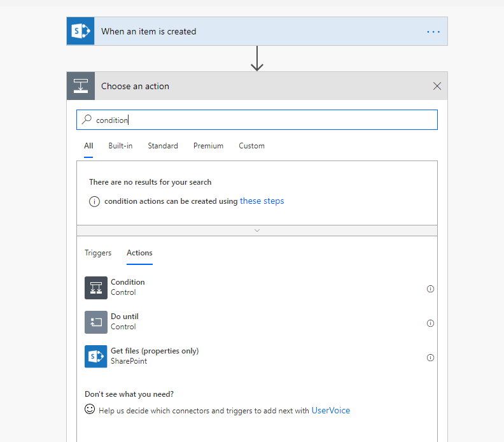Switch to the Premium tab
The width and height of the screenshot is (504, 442).
[x=208, y=146]
